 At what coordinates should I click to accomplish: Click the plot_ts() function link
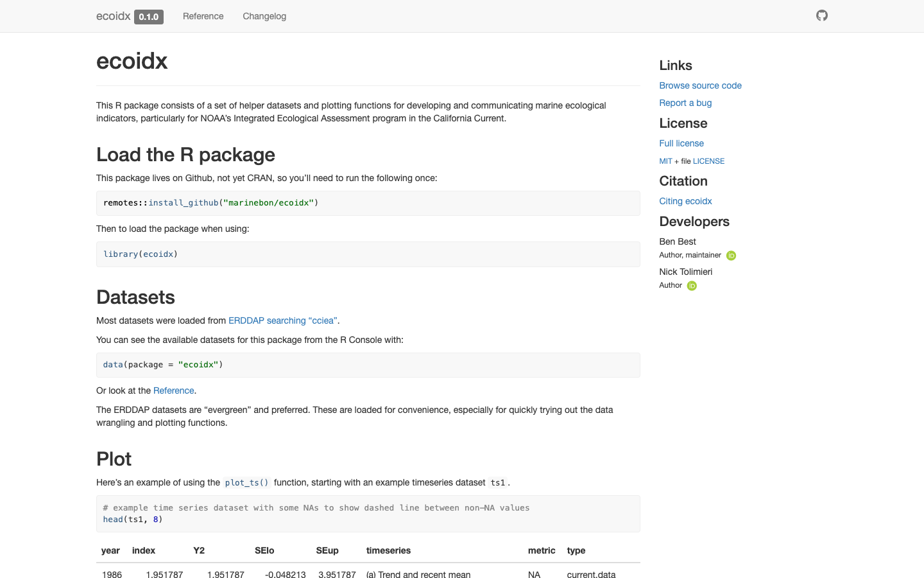tap(247, 483)
